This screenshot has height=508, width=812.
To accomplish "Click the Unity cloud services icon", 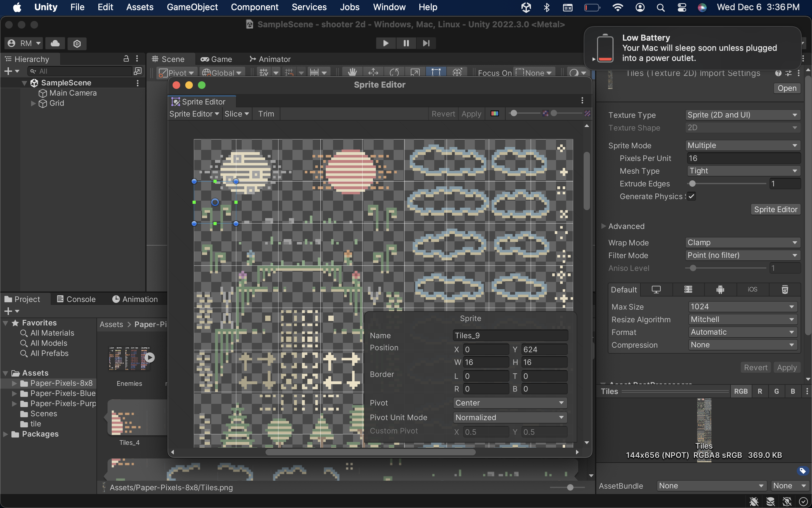I will (56, 43).
